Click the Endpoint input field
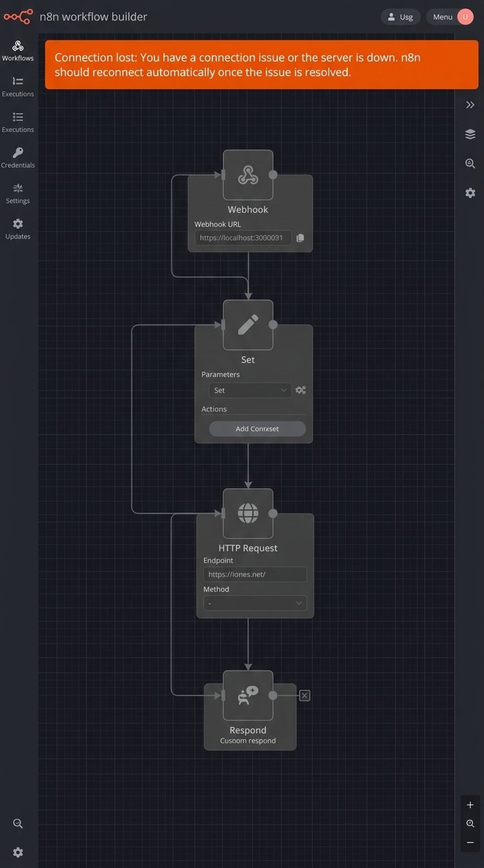484x868 pixels. tap(255, 574)
